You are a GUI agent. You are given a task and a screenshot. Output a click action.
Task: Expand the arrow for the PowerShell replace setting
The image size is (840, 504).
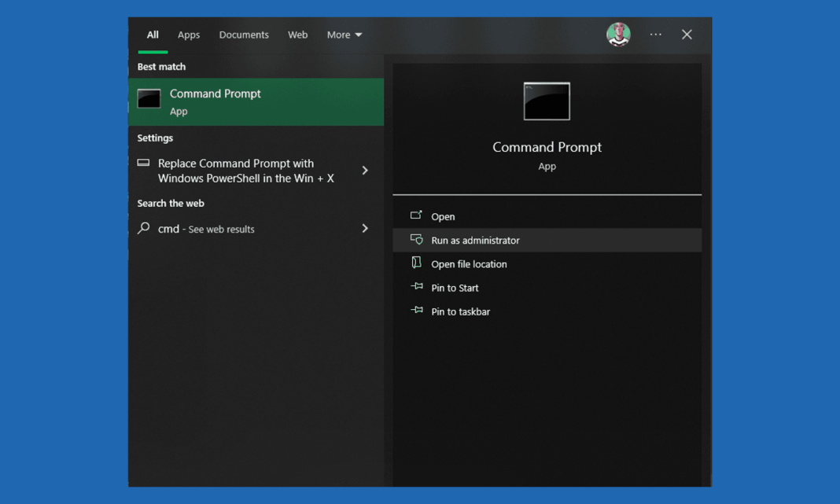click(x=365, y=171)
